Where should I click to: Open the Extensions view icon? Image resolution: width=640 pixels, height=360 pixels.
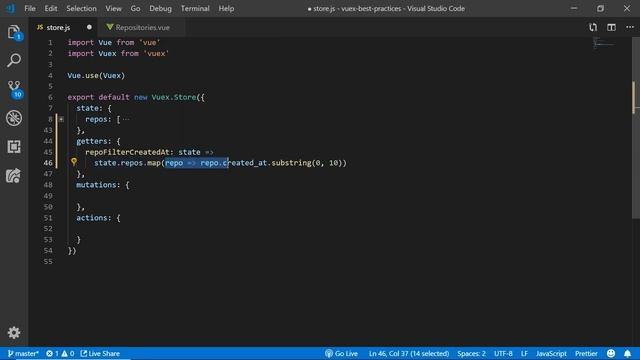point(14,147)
